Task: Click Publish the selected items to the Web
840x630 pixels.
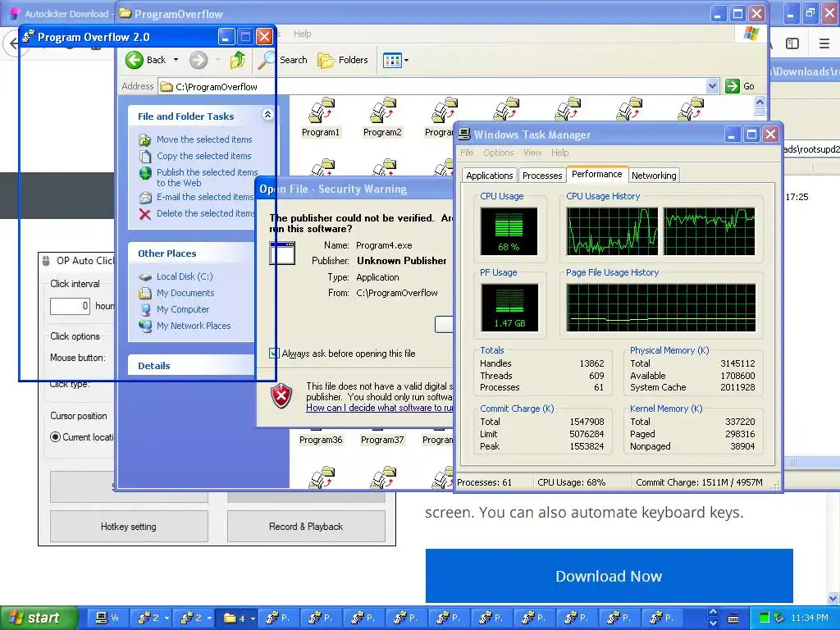Action: point(207,177)
